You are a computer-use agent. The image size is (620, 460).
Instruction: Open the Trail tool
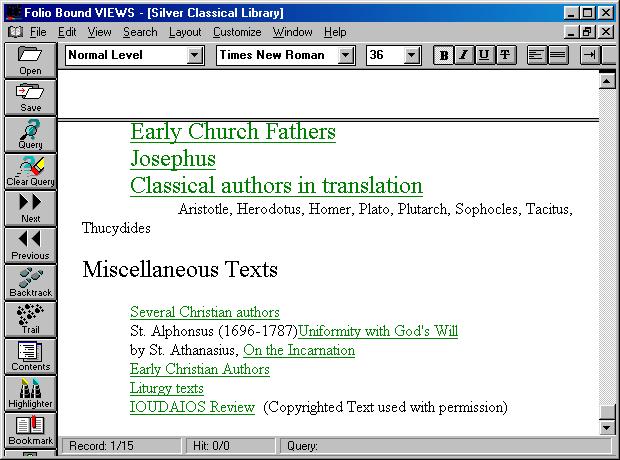(x=30, y=320)
